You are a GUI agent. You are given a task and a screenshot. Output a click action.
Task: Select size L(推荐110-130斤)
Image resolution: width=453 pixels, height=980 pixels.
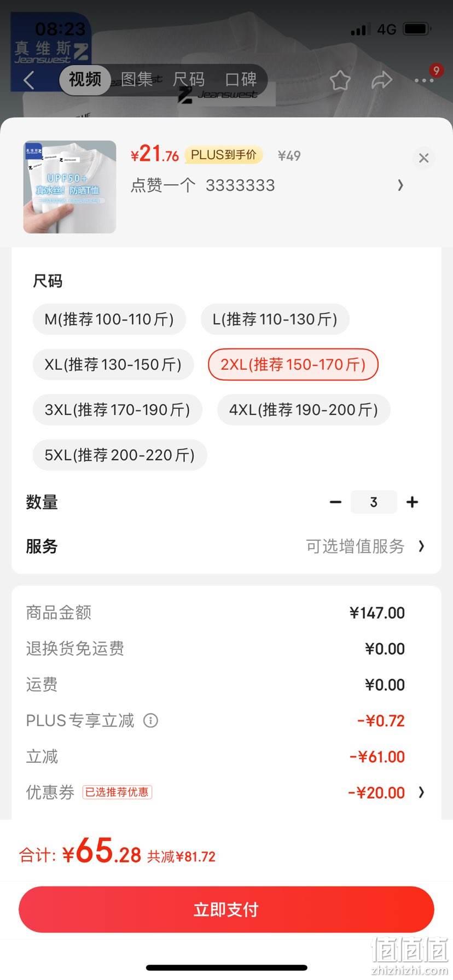[x=275, y=319]
